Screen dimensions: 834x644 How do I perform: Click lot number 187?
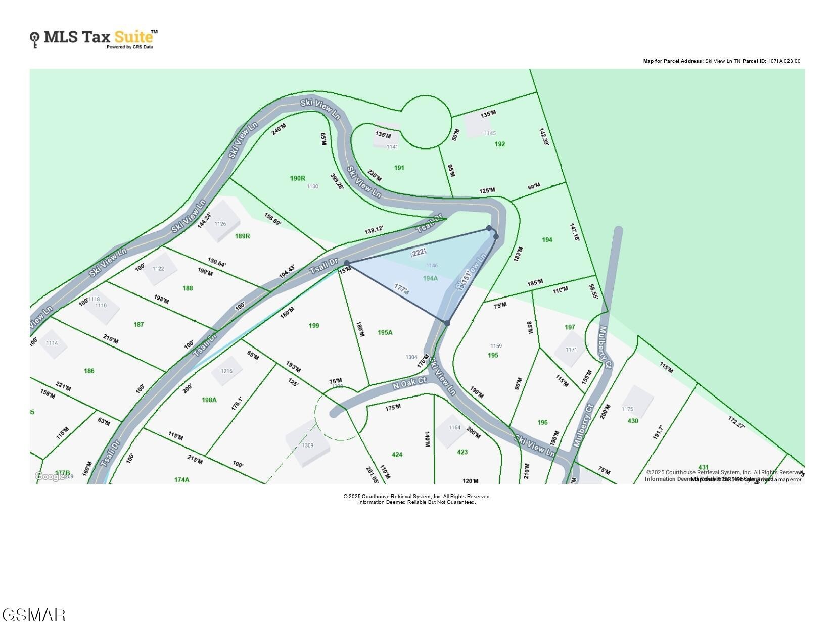coord(138,325)
